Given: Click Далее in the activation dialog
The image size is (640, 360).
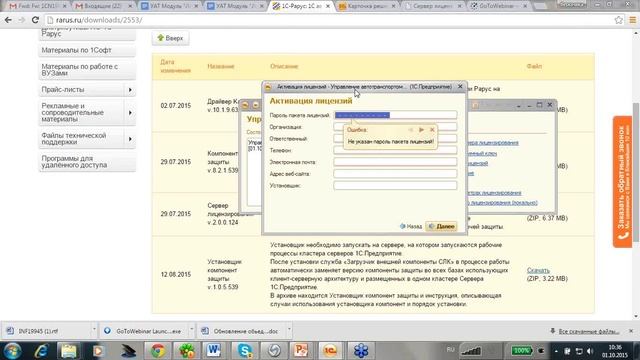Looking at the screenshot, I should (441, 226).
